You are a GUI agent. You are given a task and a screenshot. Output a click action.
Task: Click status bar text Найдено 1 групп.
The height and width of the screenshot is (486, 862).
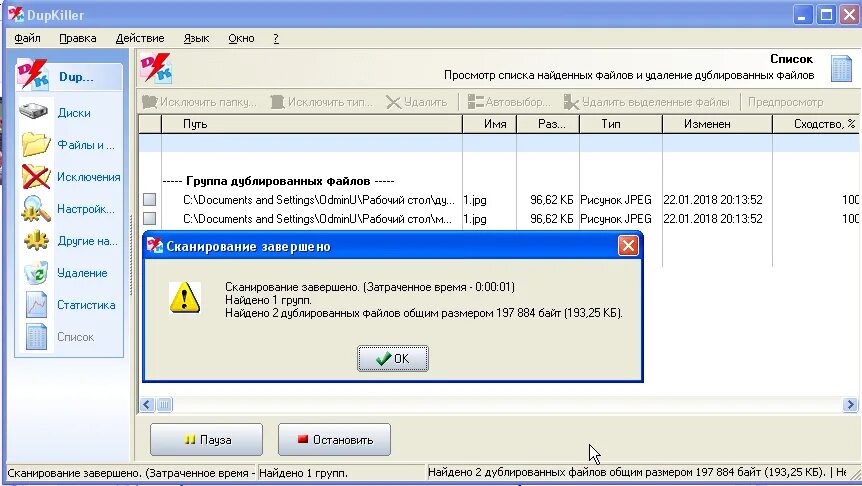click(303, 473)
